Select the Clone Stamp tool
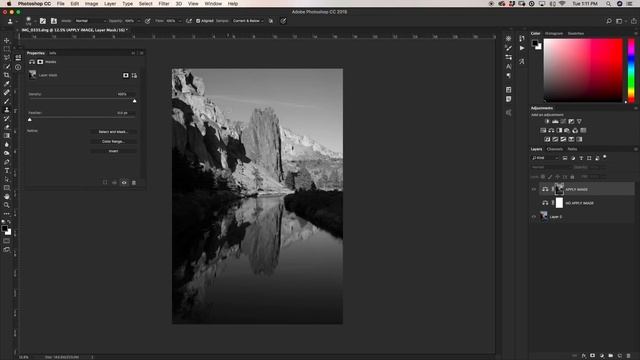This screenshot has height=360, width=640. 7,109
